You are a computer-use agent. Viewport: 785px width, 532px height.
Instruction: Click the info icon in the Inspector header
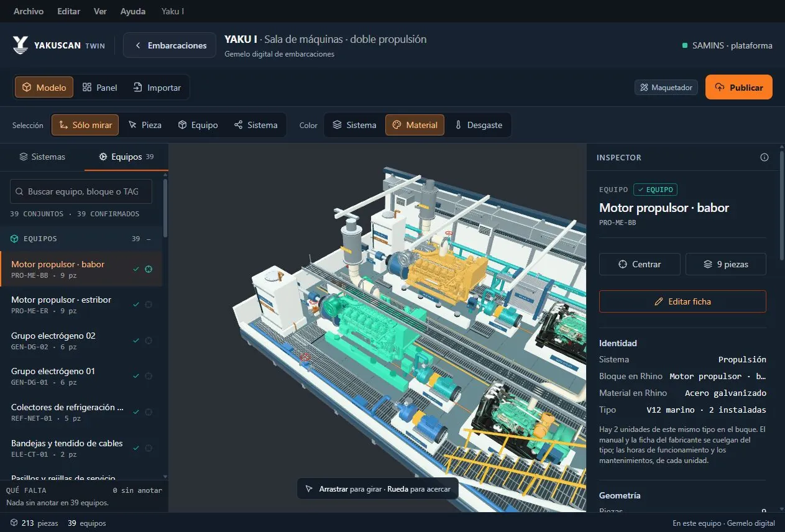pos(764,157)
